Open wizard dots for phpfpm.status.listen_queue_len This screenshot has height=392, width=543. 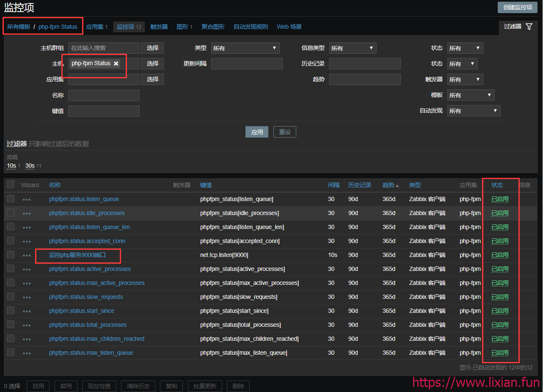[27, 227]
